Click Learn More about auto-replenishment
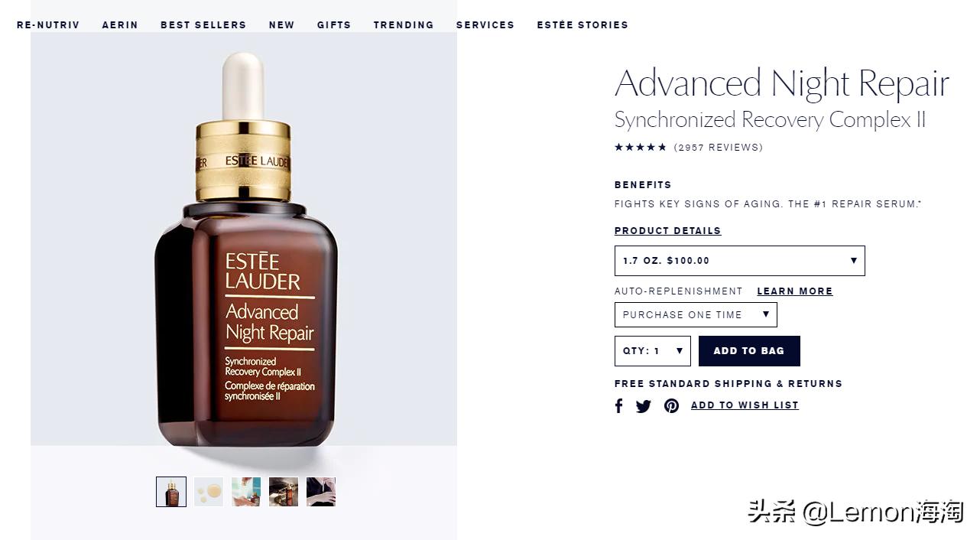980x540 pixels. [795, 291]
